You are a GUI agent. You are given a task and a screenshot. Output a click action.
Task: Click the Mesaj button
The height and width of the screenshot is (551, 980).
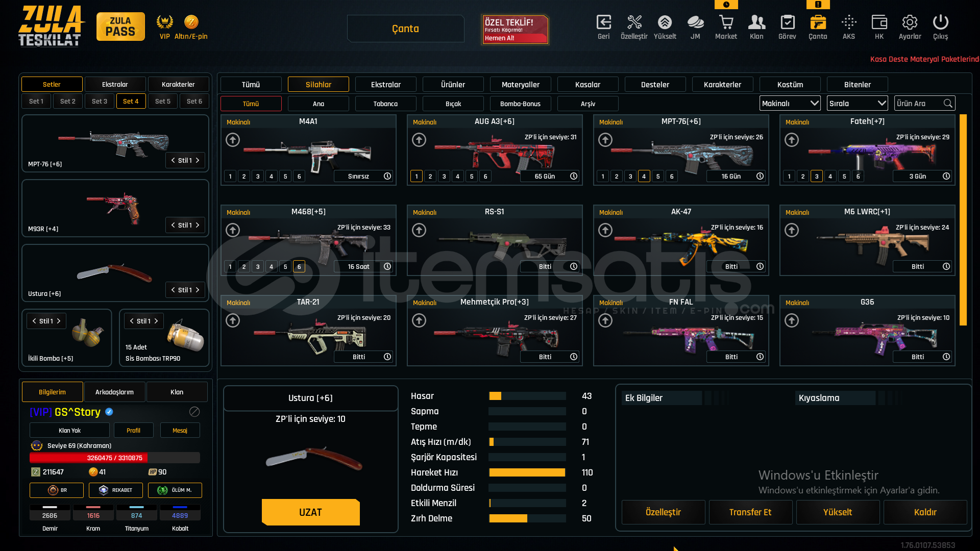tap(180, 431)
